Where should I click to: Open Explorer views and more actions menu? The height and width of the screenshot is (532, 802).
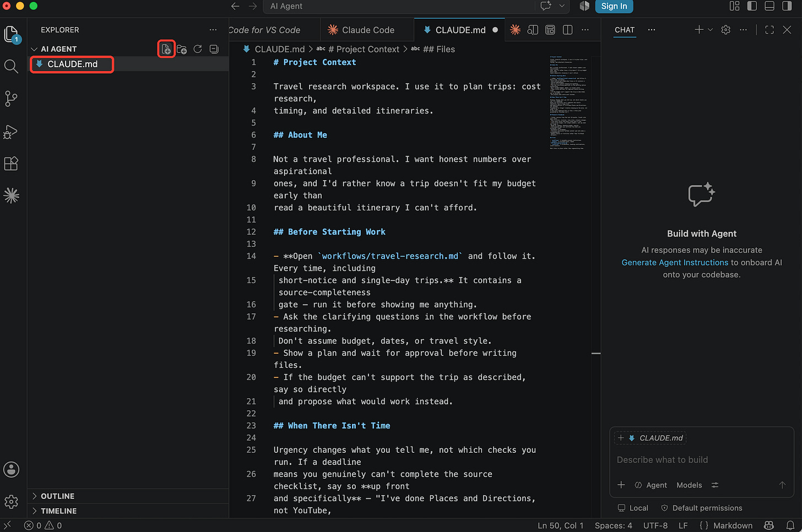pos(213,30)
